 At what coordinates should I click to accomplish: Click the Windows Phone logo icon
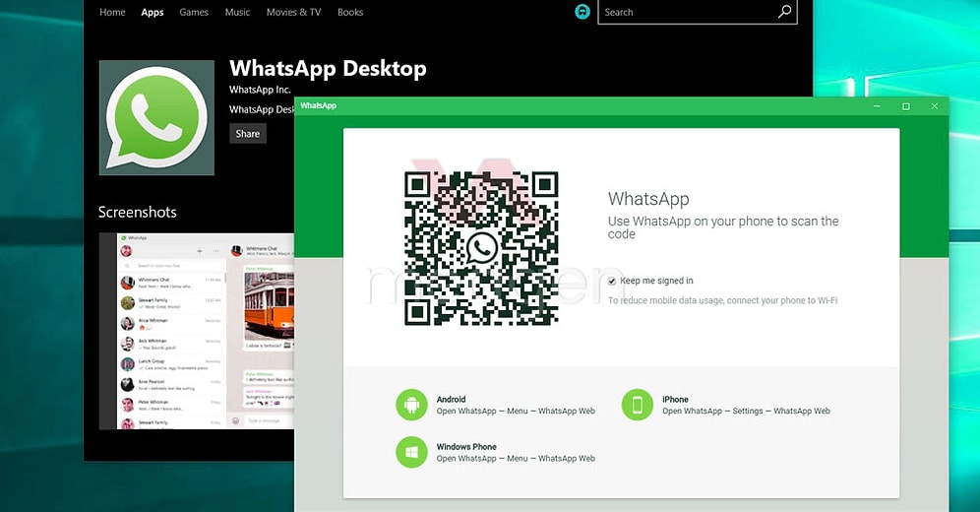[411, 451]
